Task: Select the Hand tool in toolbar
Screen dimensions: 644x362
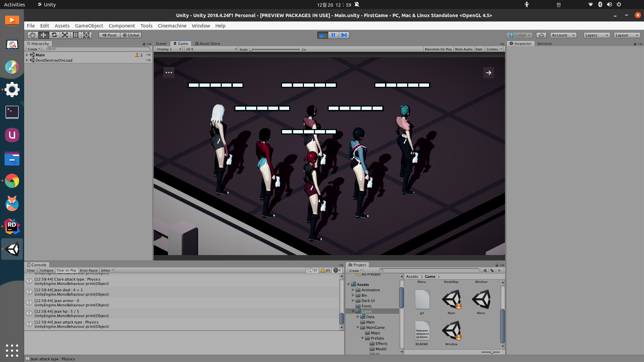Action: click(33, 35)
